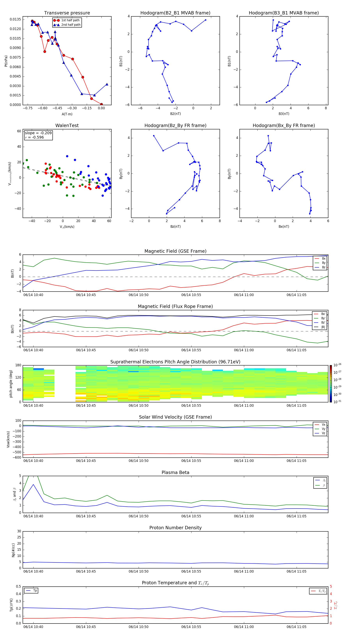Click the 'Bz(nT)' axis label
The height and width of the screenshot is (644, 351).
(x=175, y=227)
